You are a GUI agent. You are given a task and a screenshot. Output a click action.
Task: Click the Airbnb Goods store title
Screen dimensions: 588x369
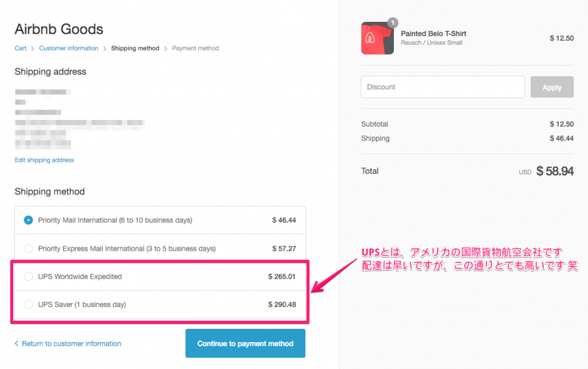pyautogui.click(x=59, y=29)
